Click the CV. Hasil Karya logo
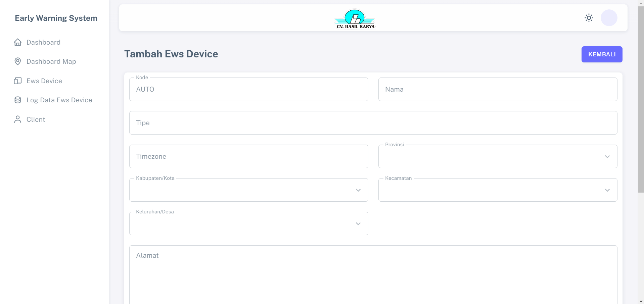 pos(355,19)
